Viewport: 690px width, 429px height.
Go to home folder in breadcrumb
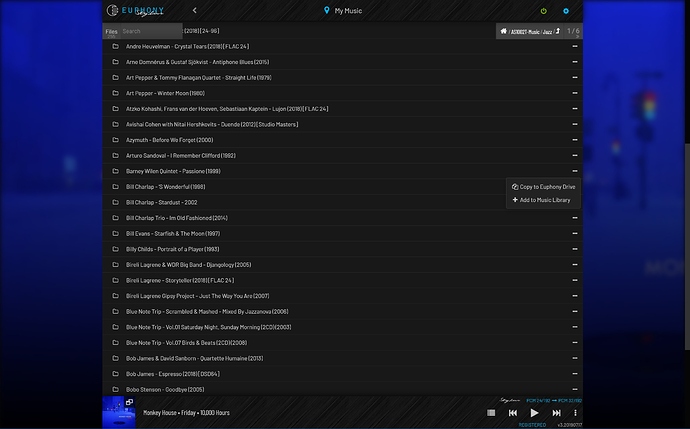(503, 31)
